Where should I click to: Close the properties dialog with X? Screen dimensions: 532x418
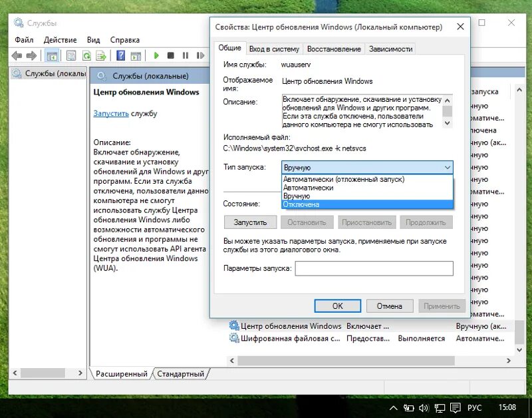(x=460, y=27)
